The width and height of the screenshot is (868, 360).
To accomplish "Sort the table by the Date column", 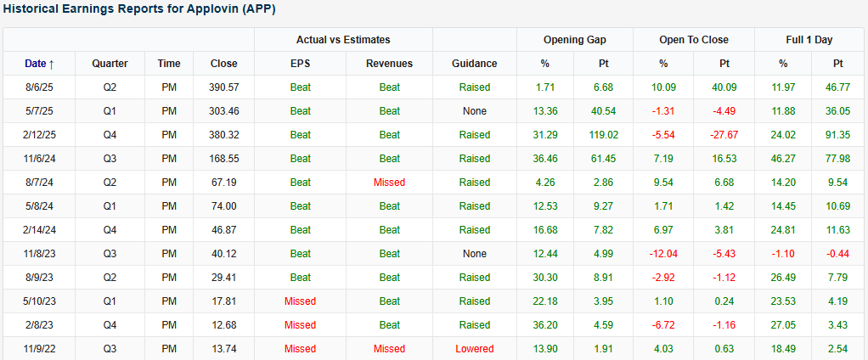I will [36, 64].
